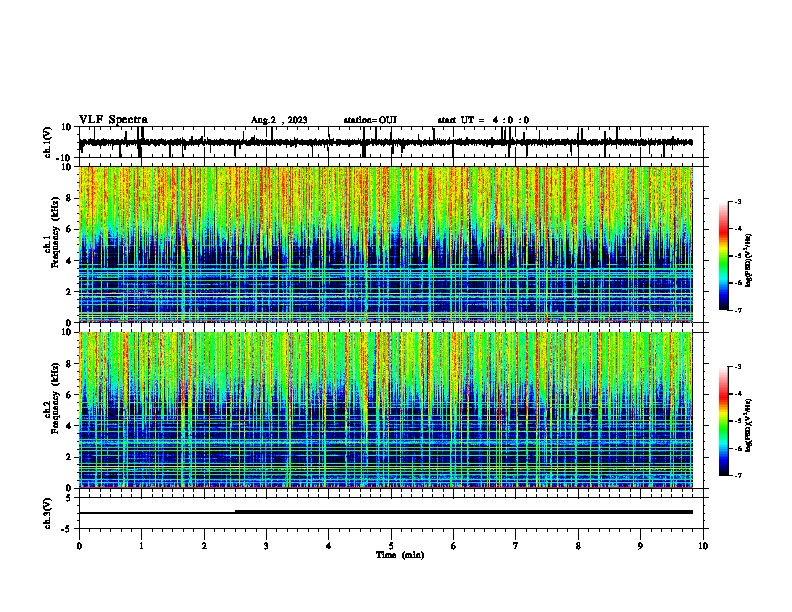Click the "8" kHz tick on ch.2 spectrogram
Image resolution: width=792 pixels, height=612 pixels.
tap(69, 364)
